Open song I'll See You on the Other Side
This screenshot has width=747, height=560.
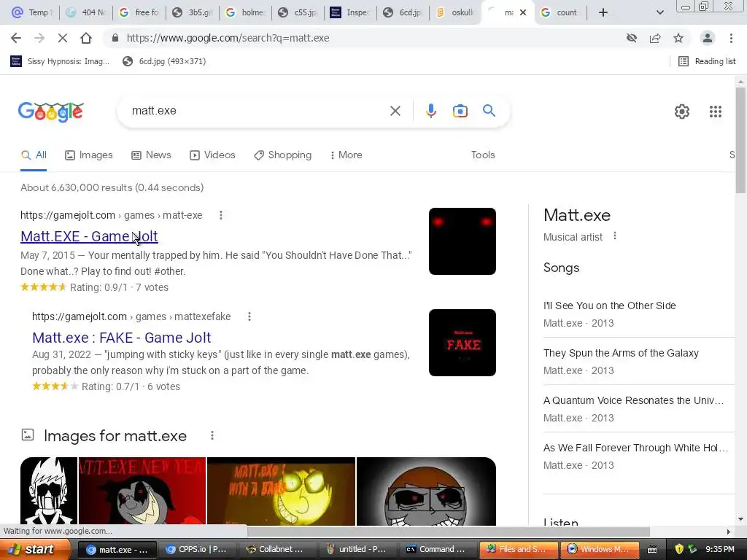609,306
